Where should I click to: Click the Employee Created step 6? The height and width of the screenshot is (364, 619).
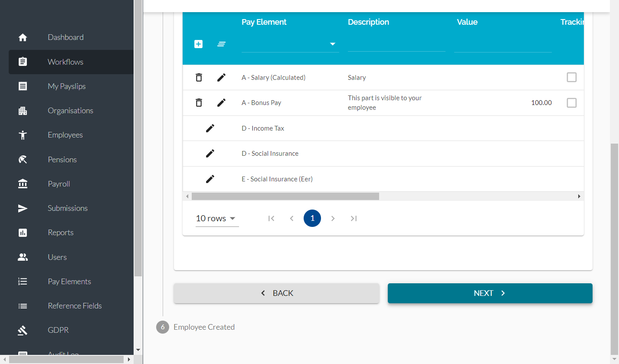[196, 327]
